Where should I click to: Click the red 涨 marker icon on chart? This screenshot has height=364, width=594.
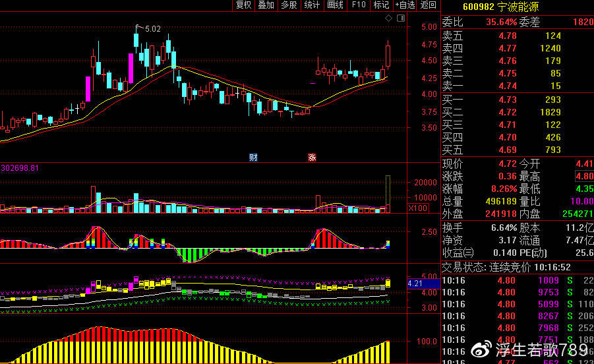[311, 157]
